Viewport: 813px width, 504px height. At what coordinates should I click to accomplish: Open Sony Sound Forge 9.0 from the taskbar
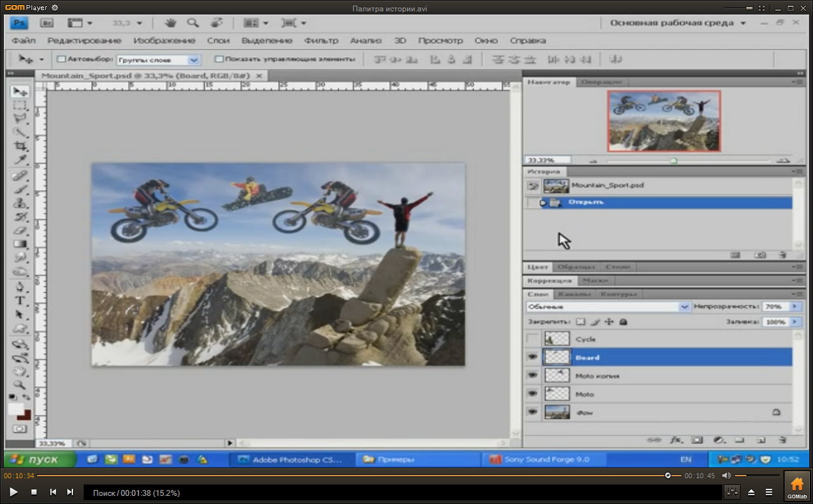coord(540,459)
